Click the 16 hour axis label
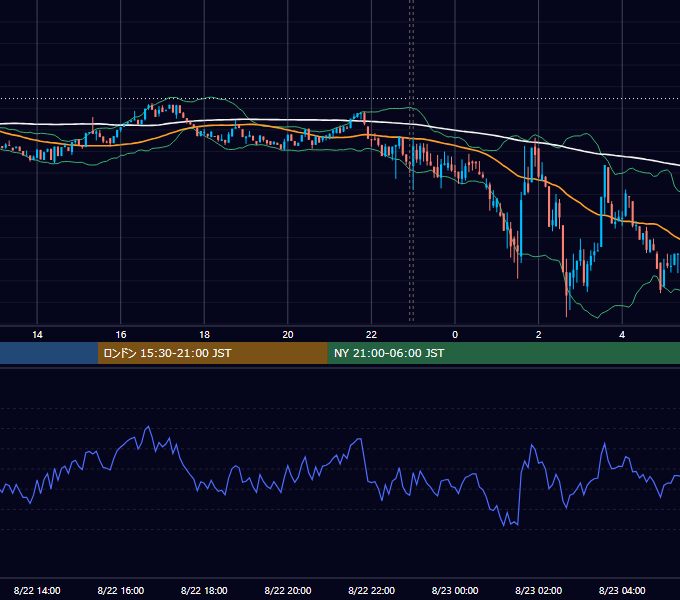This screenshot has height=600, width=680. (x=121, y=335)
